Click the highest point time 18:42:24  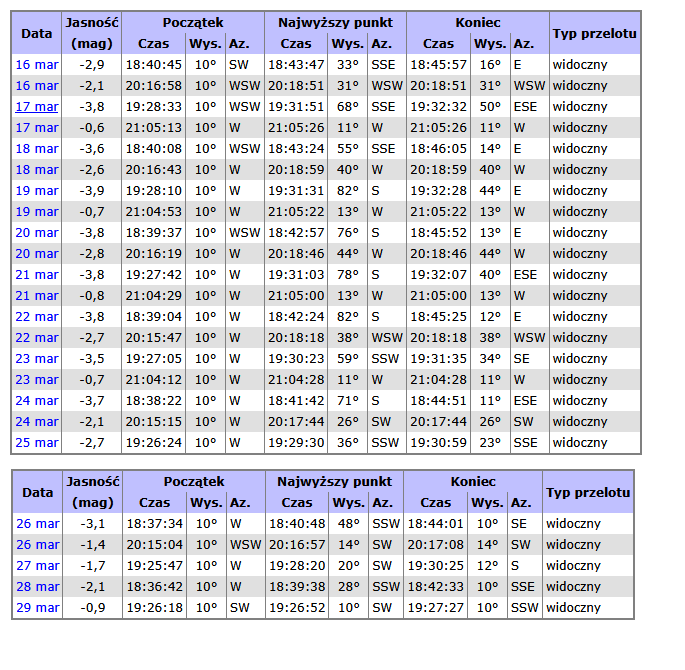click(x=296, y=316)
